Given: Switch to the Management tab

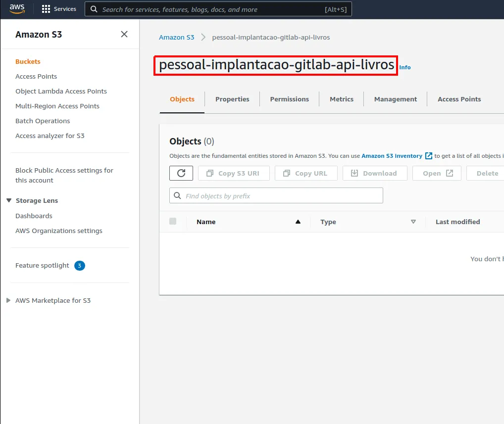Looking at the screenshot, I should [396, 99].
